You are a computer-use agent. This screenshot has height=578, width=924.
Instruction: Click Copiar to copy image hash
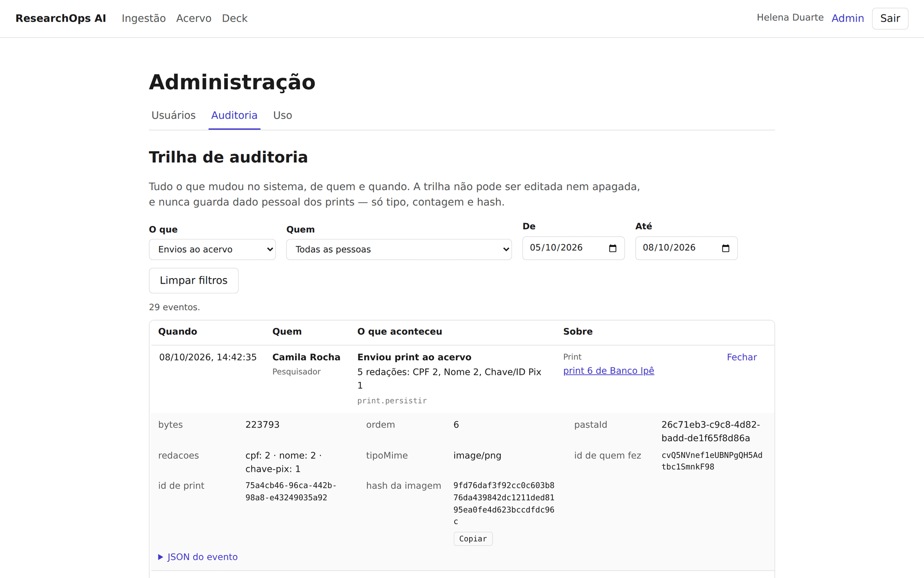pyautogui.click(x=473, y=539)
